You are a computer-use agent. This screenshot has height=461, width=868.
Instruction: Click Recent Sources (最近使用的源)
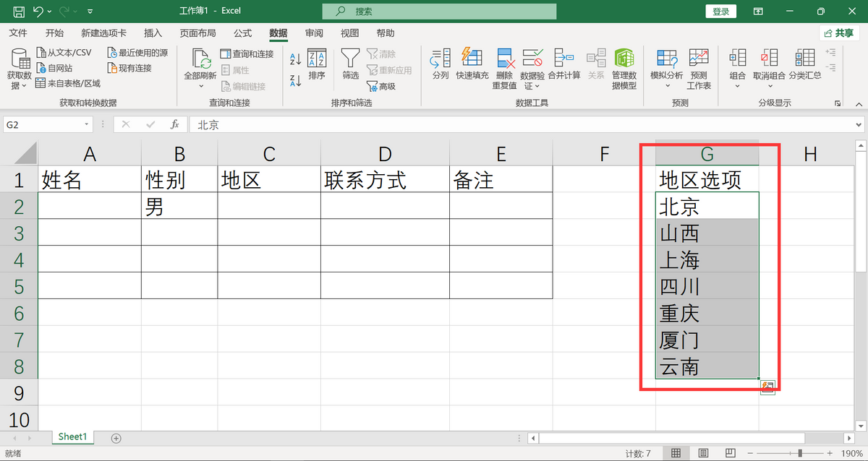(x=137, y=53)
